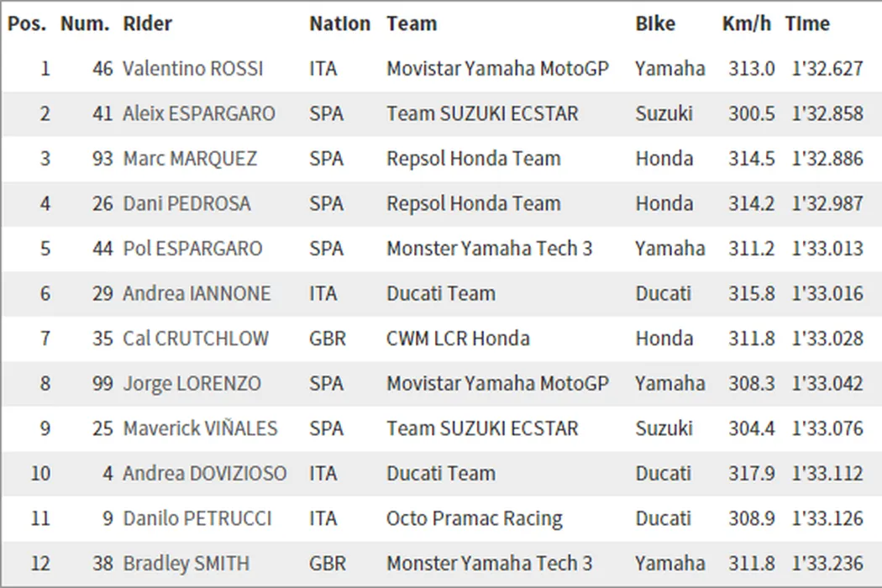882x588 pixels.
Task: Click the Time column header
Action: (807, 24)
